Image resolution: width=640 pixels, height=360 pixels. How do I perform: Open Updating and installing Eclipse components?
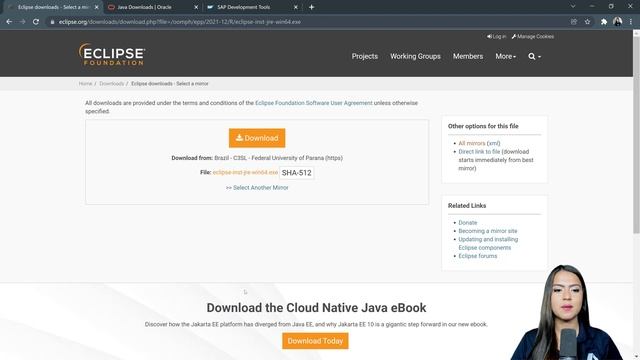pos(488,243)
